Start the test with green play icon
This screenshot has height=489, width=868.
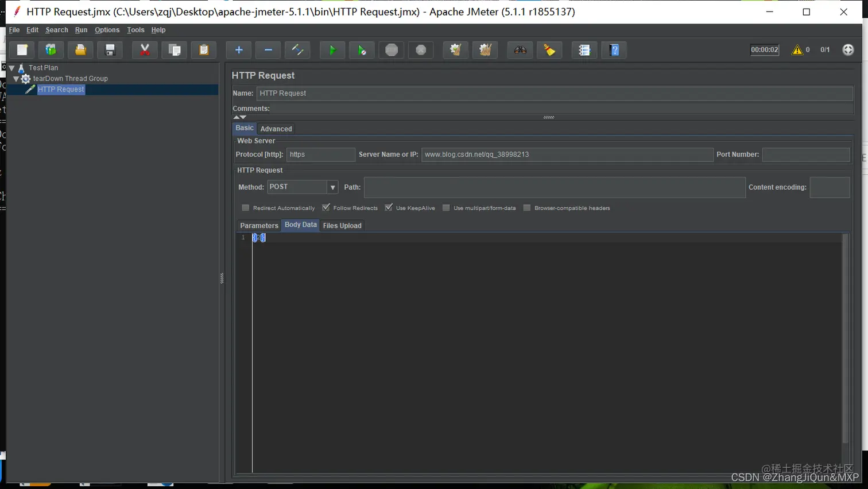[332, 50]
